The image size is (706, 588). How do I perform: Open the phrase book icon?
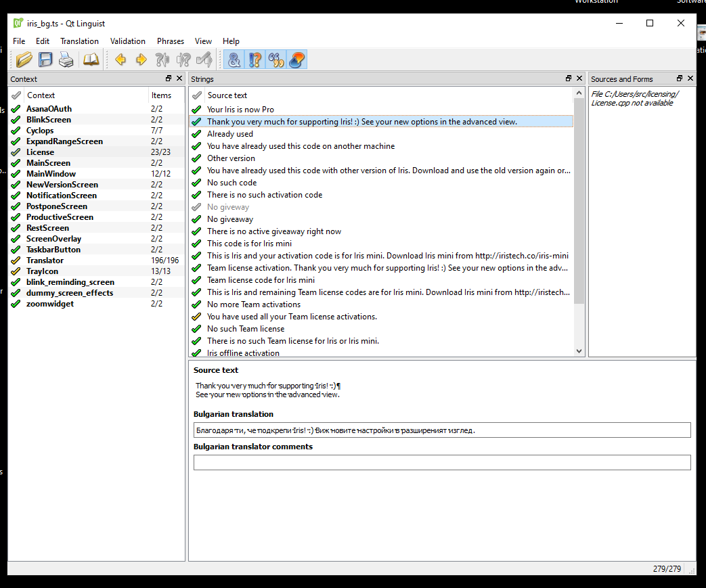pyautogui.click(x=91, y=60)
